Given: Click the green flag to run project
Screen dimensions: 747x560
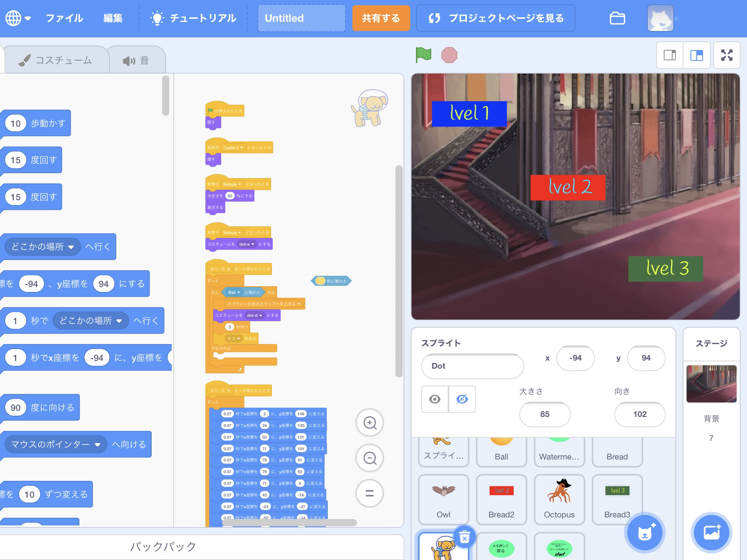Looking at the screenshot, I should [x=423, y=55].
